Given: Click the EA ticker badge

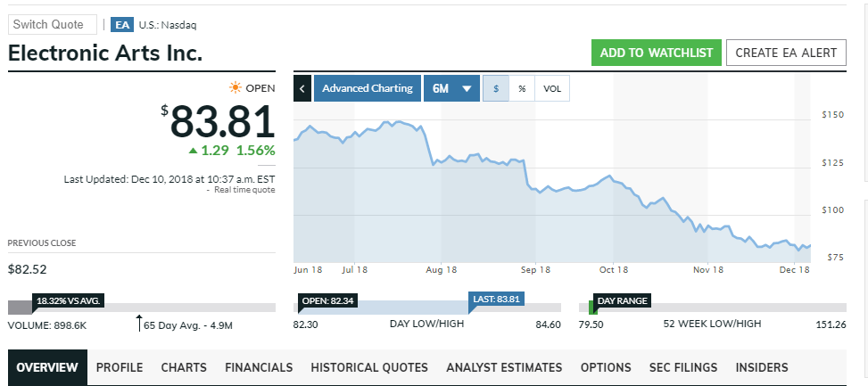Looking at the screenshot, I should click(122, 25).
